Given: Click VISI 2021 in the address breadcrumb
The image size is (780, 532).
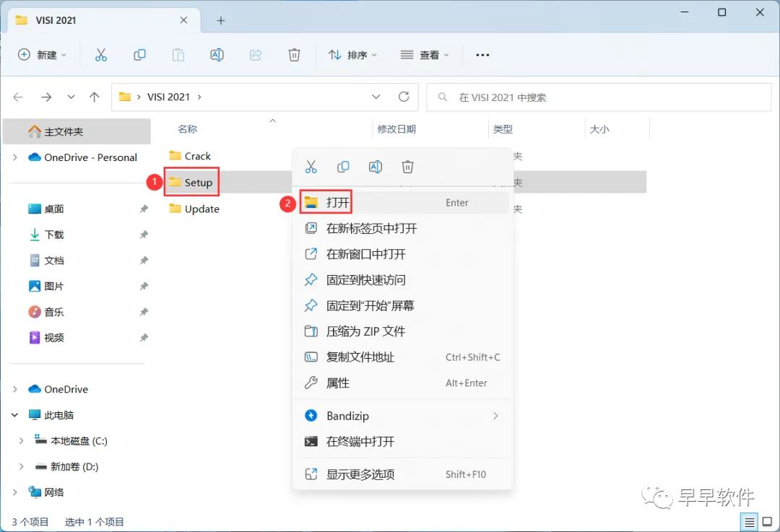Looking at the screenshot, I should pos(168,97).
